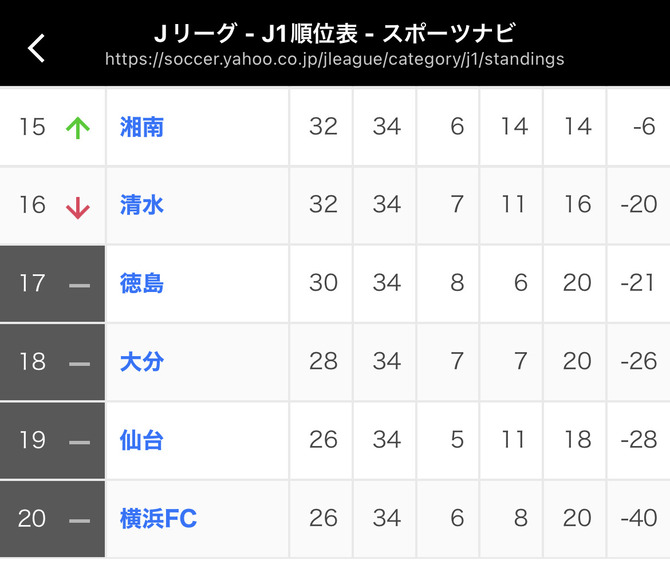Click dash indicator next to rank 19
The image size is (670, 572).
[x=79, y=443]
